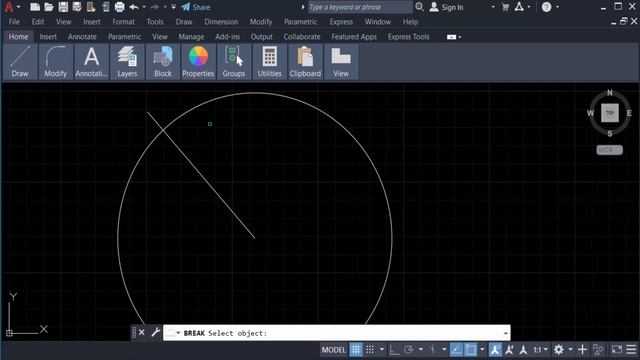
Task: Click the TOP face of the ViewCube
Action: pyautogui.click(x=610, y=113)
